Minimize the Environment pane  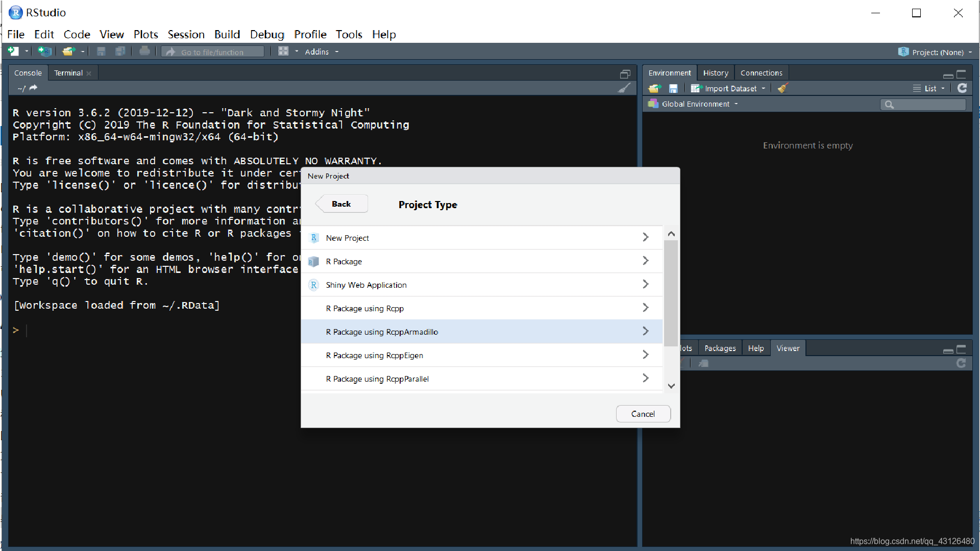[x=948, y=76]
